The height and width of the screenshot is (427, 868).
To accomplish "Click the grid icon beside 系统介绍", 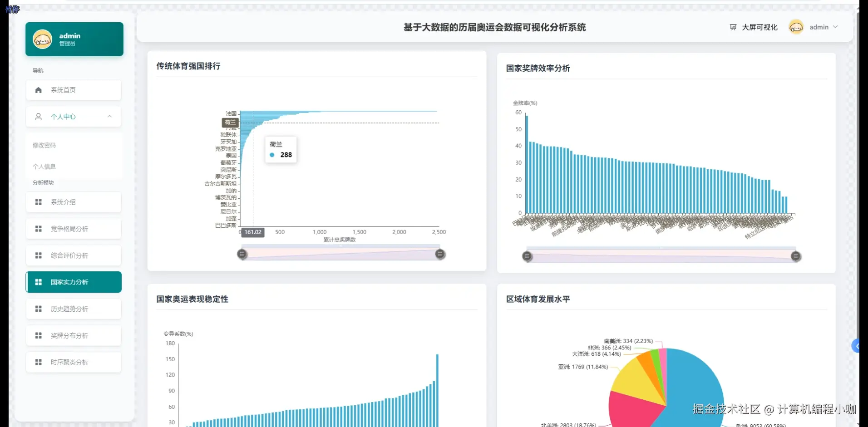I will (x=39, y=202).
